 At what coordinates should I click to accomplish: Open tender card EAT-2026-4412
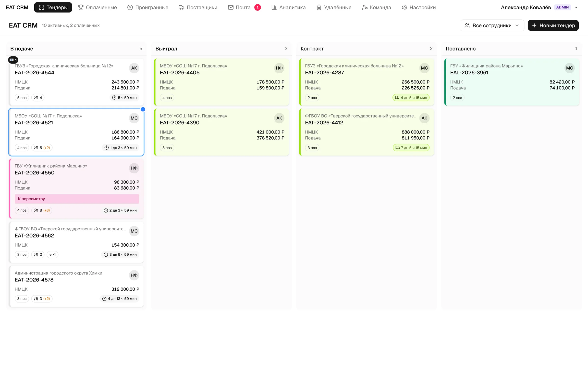pos(367,132)
